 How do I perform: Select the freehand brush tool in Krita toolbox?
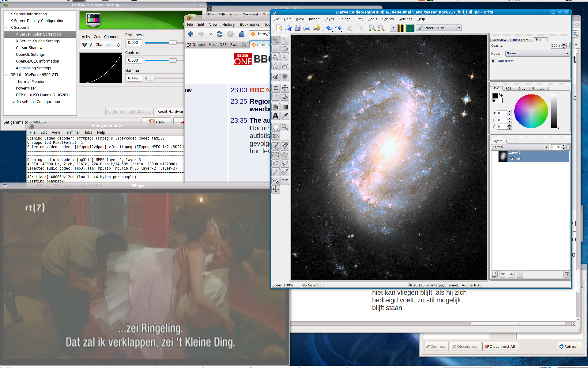[276, 40]
